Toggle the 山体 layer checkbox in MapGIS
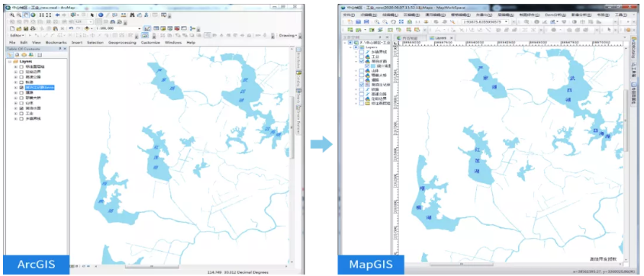The image size is (644, 276). [x=361, y=71]
